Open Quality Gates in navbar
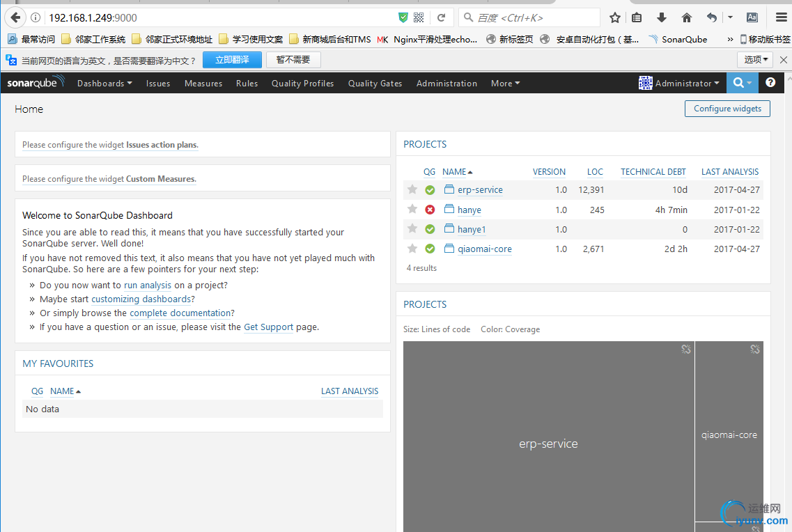 375,84
